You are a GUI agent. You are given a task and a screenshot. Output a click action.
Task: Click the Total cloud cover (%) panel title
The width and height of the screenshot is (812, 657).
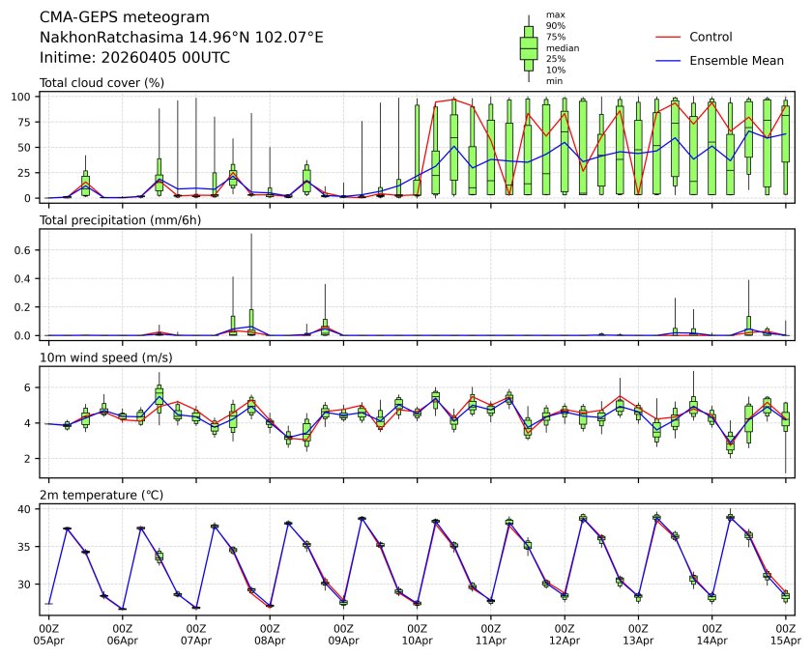point(101,83)
